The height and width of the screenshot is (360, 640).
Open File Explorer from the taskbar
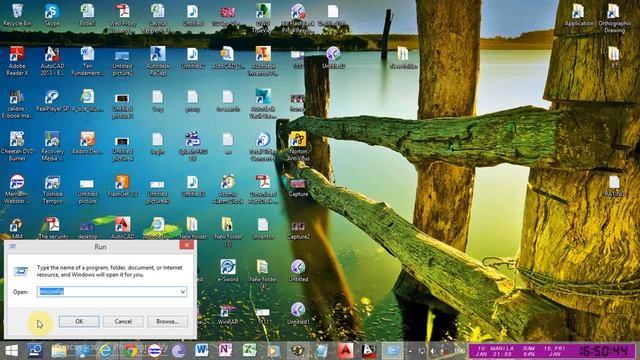coord(59,351)
